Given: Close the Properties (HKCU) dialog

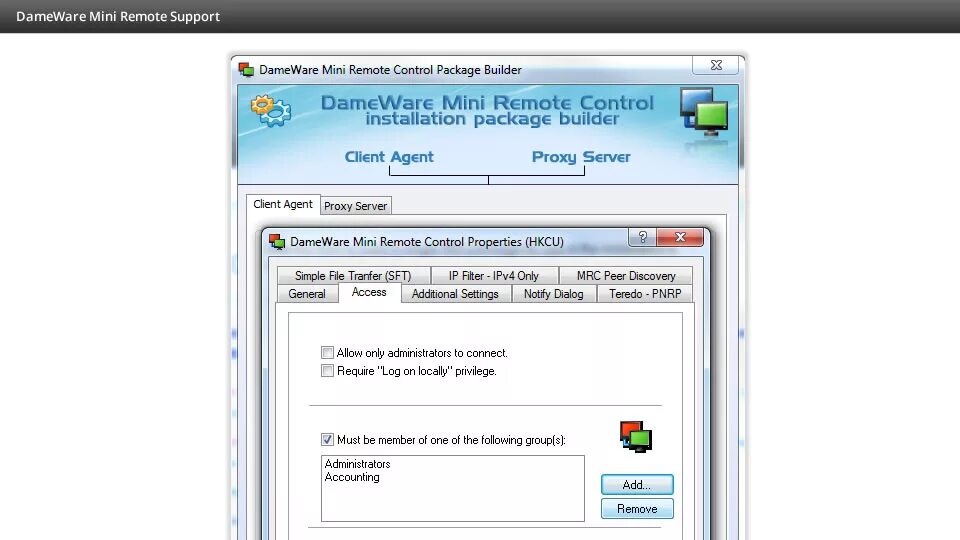Looking at the screenshot, I should click(x=680, y=238).
